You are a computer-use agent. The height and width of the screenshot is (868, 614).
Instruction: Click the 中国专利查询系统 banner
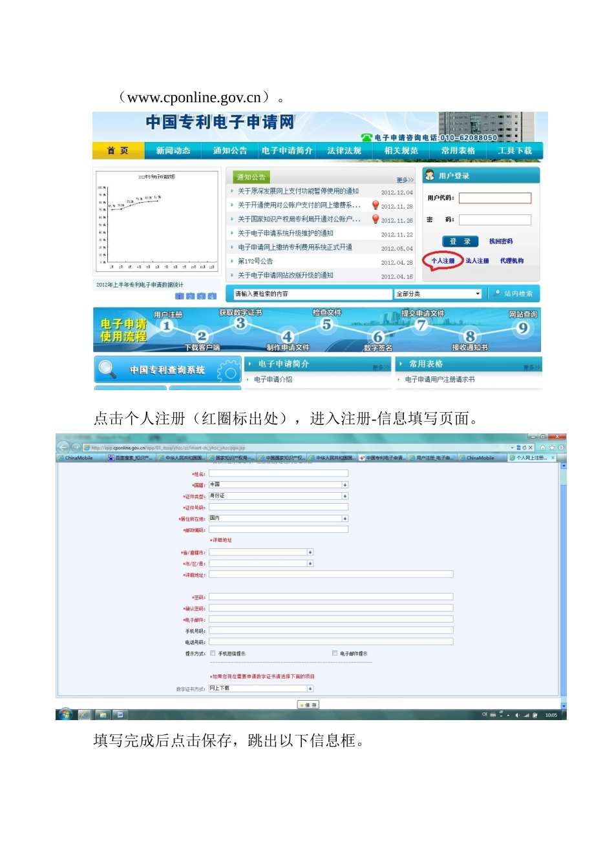tap(167, 369)
